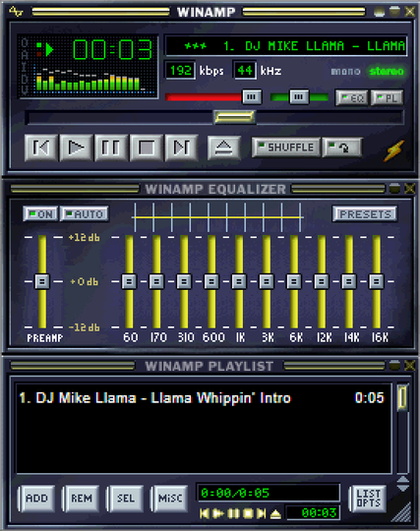Toggle windowshade on Winamp Playlist window
The width and height of the screenshot is (420, 531).
coord(394,366)
